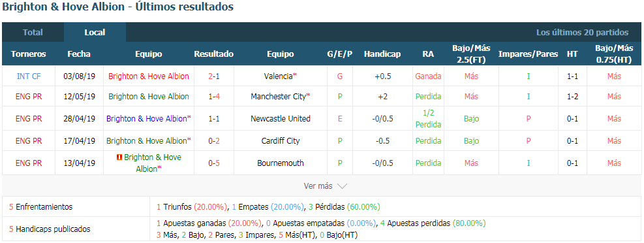644x243 pixels.
Task: Click the 1-1 result against Newcastle United
Action: tap(214, 119)
